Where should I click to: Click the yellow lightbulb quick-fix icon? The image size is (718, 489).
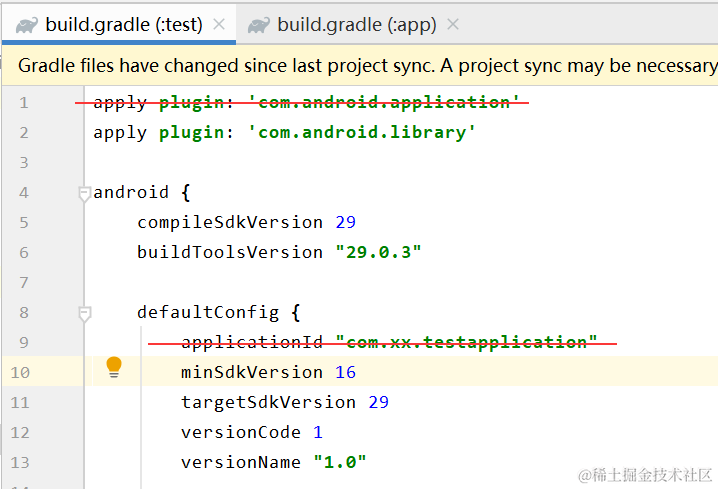(114, 367)
